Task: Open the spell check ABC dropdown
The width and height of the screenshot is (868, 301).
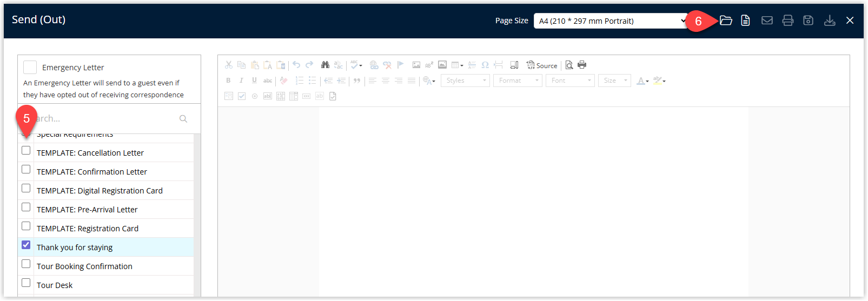Action: (356, 65)
